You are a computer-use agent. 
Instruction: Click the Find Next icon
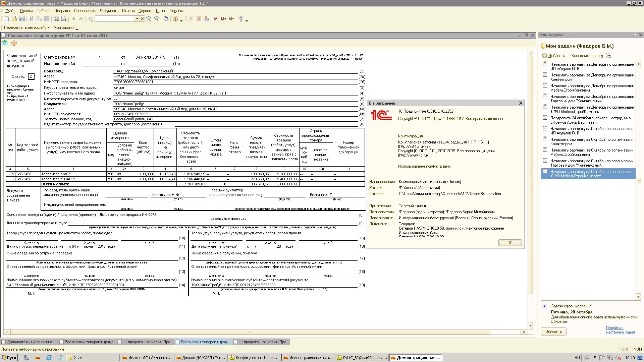(149, 19)
